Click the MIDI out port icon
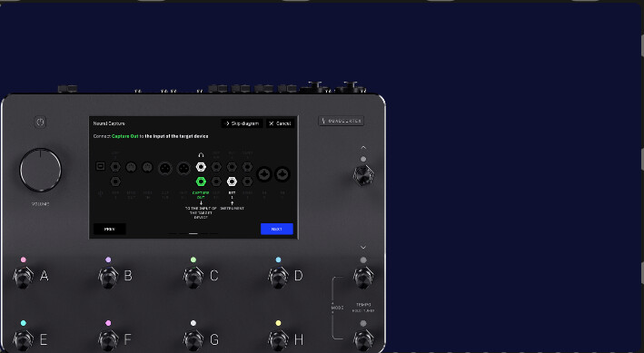This screenshot has height=353, width=644. (x=131, y=167)
